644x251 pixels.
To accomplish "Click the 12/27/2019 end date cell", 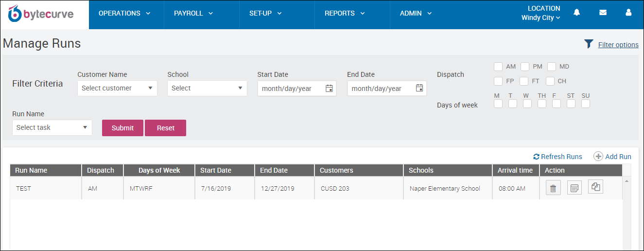I will (285, 188).
